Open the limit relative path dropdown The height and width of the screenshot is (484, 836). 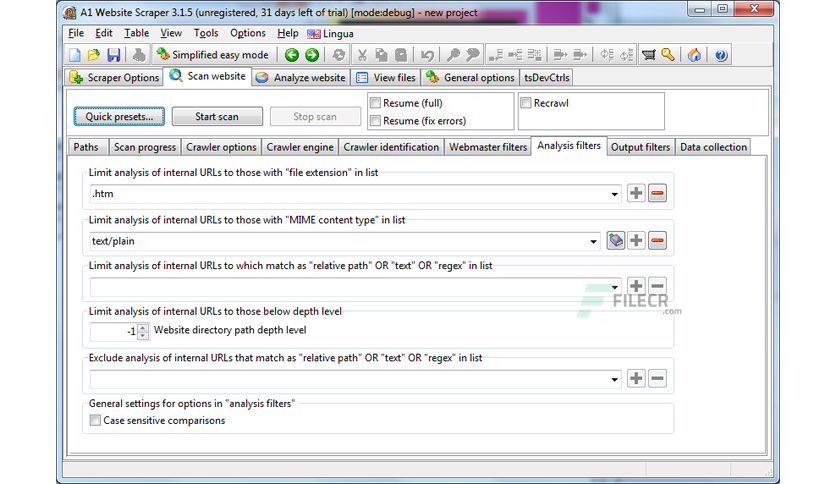[614, 287]
